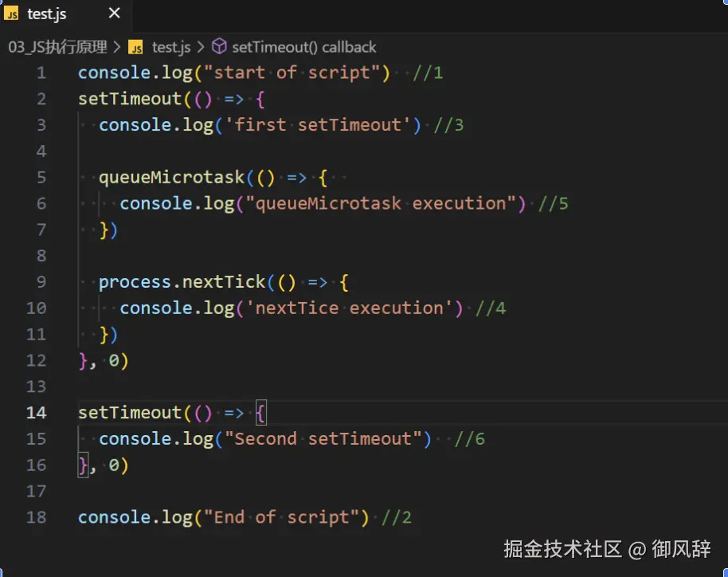The image size is (728, 577).
Task: Click line number 5 in the gutter
Action: pos(41,177)
